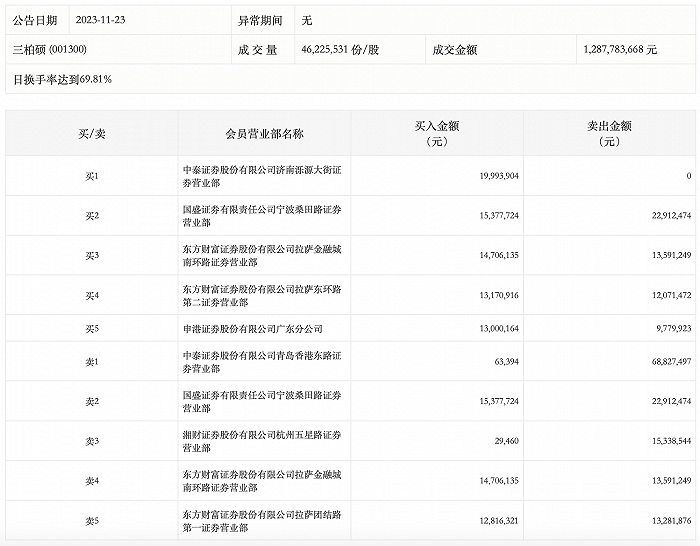
Task: Click 申港证券股份有限公司广东分公司 name
Action: click(253, 329)
